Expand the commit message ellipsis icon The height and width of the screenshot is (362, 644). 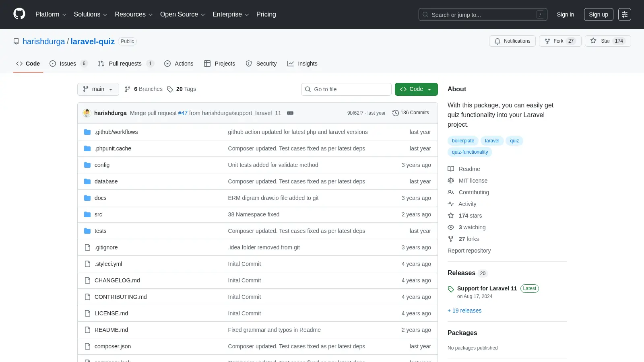tap(290, 113)
